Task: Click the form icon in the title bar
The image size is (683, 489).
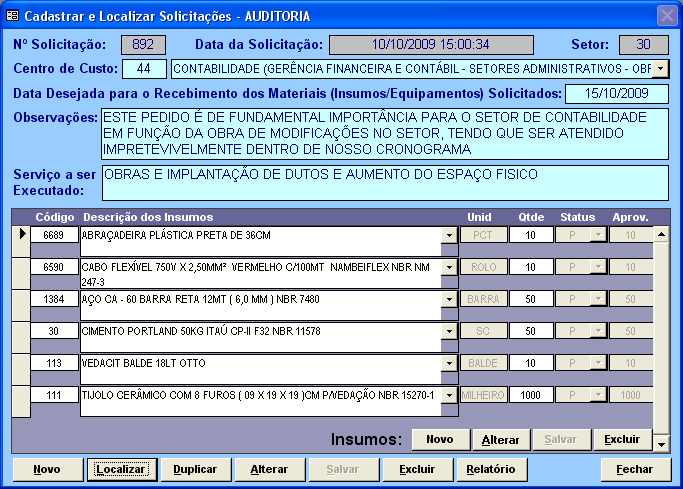Action: point(12,16)
